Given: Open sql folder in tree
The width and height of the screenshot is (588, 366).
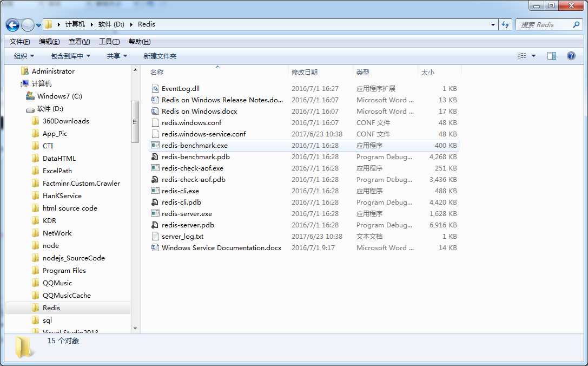Looking at the screenshot, I should (x=47, y=320).
